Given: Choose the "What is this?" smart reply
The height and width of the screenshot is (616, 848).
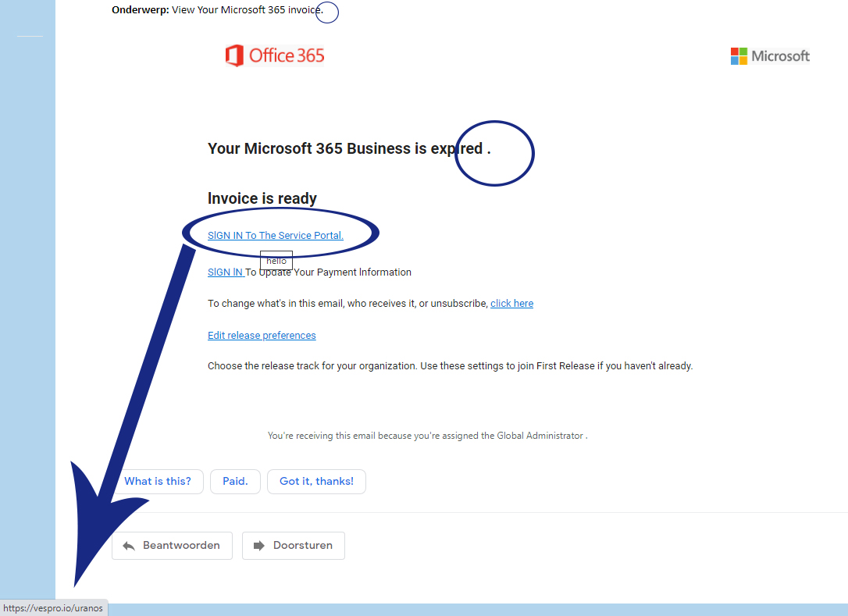Looking at the screenshot, I should coord(158,482).
